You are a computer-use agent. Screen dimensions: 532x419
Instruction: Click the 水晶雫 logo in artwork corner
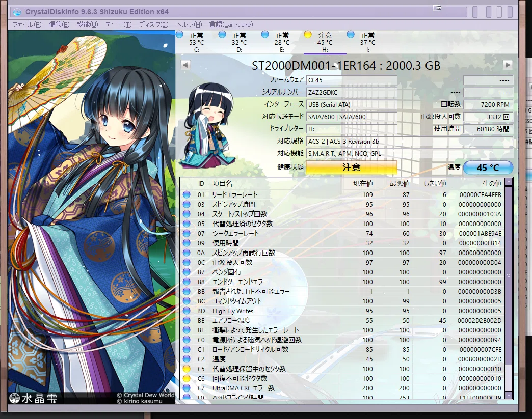coord(33,398)
